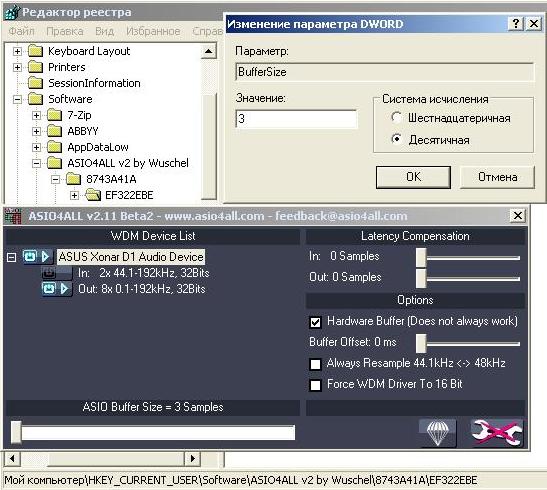Image resolution: width=547 pixels, height=490 pixels.
Task: Toggle the In: 2x 44.1-192kHz power icon
Action: (x=49, y=272)
